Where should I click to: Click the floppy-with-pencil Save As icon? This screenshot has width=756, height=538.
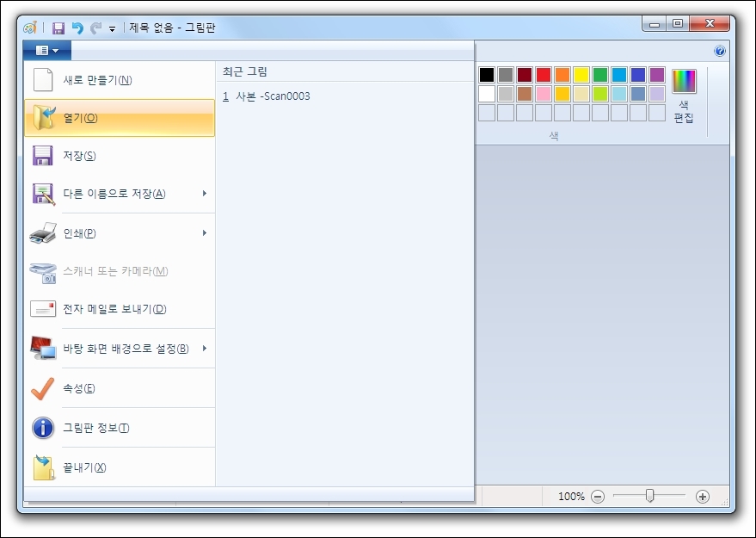click(43, 194)
